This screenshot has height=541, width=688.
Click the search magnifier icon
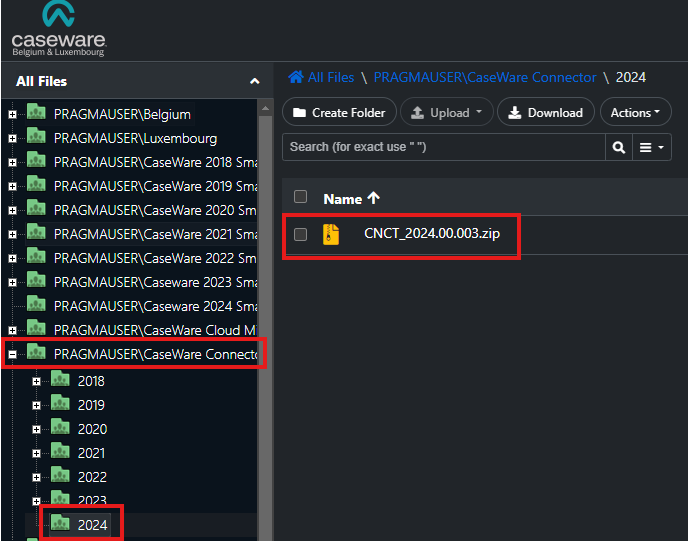pos(619,147)
